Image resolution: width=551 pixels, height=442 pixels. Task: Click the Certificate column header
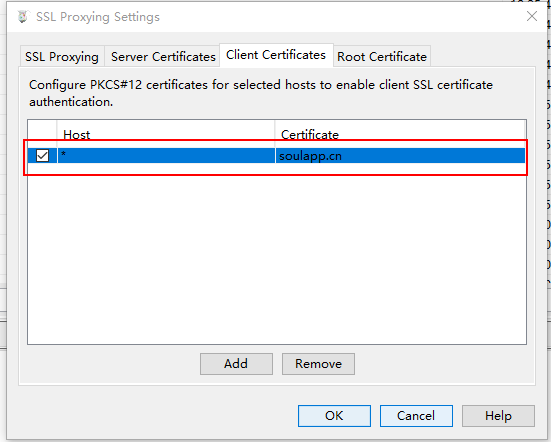tap(400, 134)
